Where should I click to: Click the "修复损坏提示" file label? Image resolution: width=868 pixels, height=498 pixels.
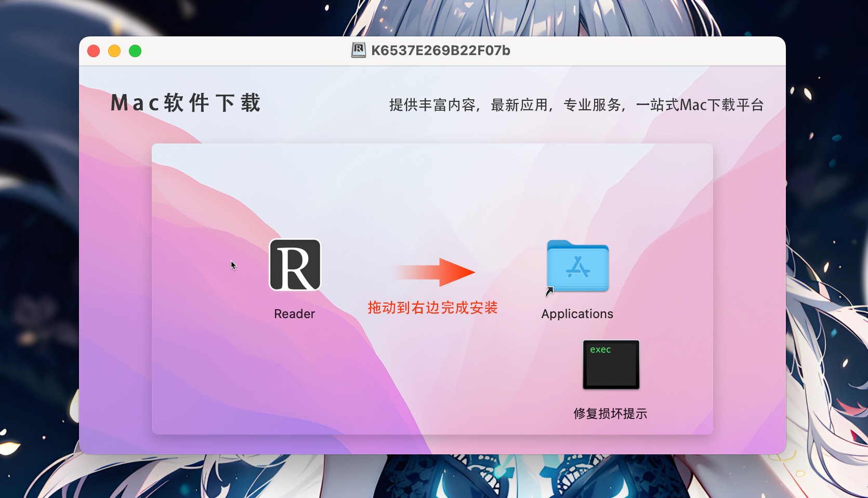pos(610,414)
